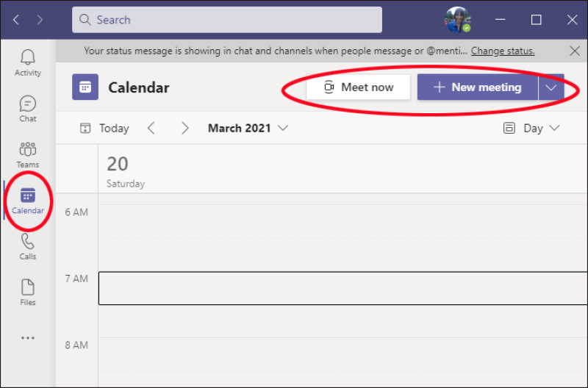This screenshot has width=588, height=388.
Task: Select the 7 AM time slot
Action: pos(343,288)
